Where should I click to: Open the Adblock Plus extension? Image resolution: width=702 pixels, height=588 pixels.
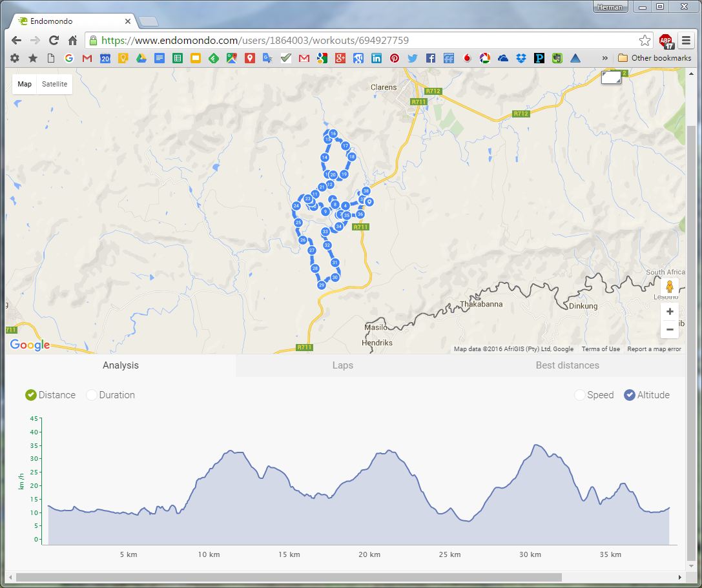[x=666, y=41]
